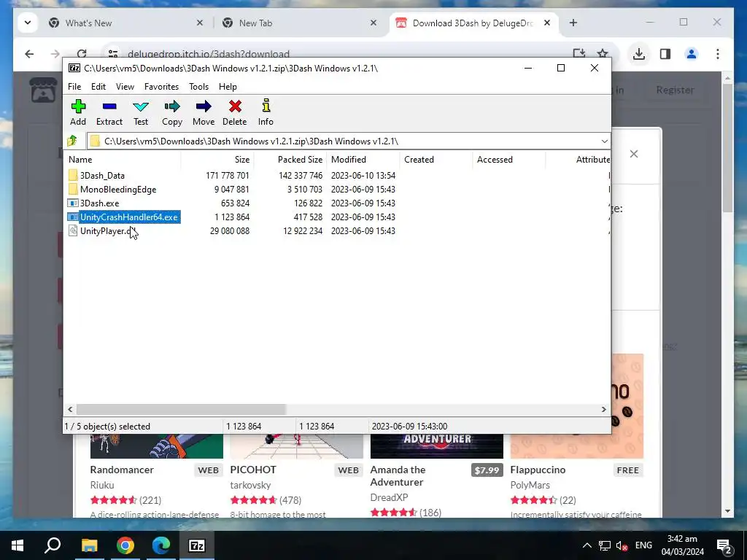Open Randomancer game link
Viewport: 747px width, 560px height.
tap(122, 470)
